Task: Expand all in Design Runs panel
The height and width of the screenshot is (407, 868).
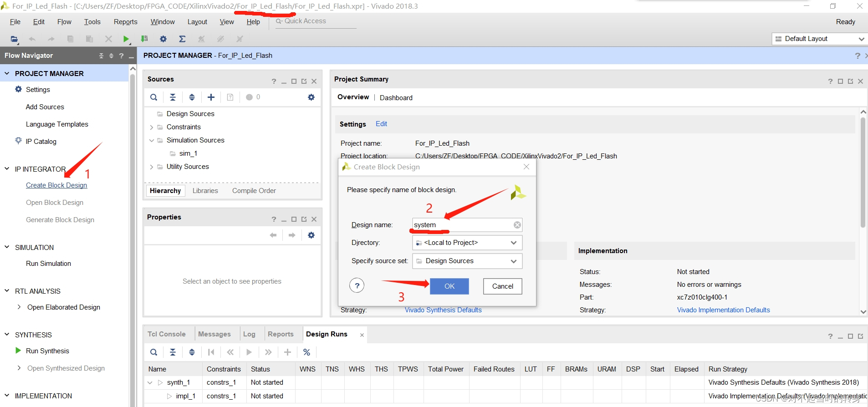Action: 192,352
